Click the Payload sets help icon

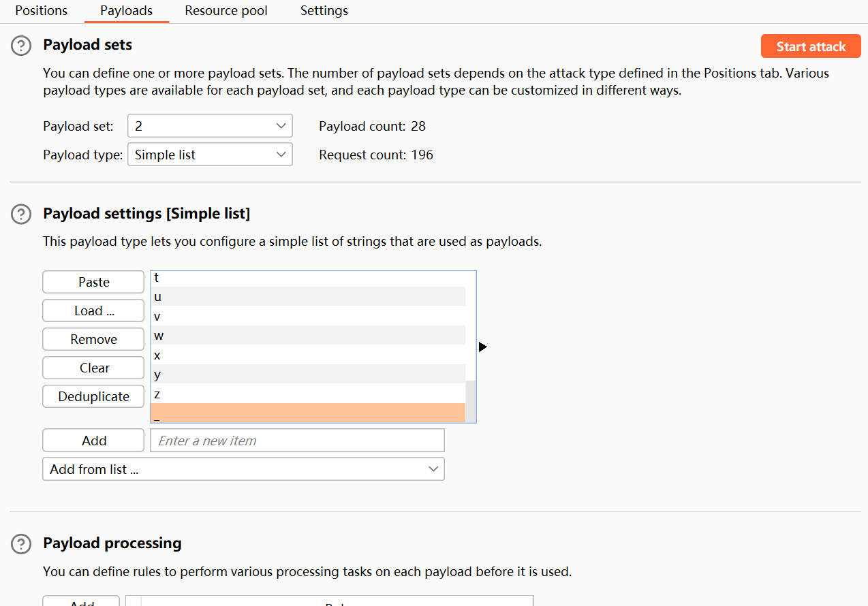tap(21, 46)
